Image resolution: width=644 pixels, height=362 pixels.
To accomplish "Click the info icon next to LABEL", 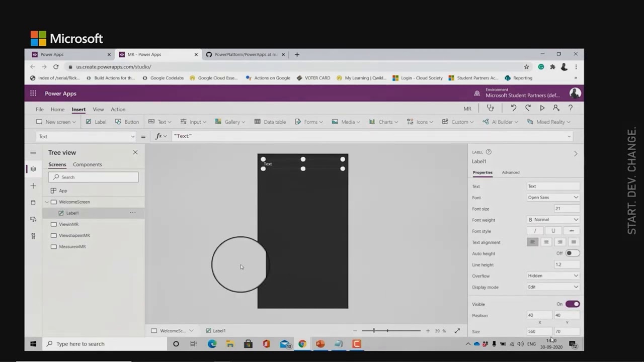I will 489,152.
